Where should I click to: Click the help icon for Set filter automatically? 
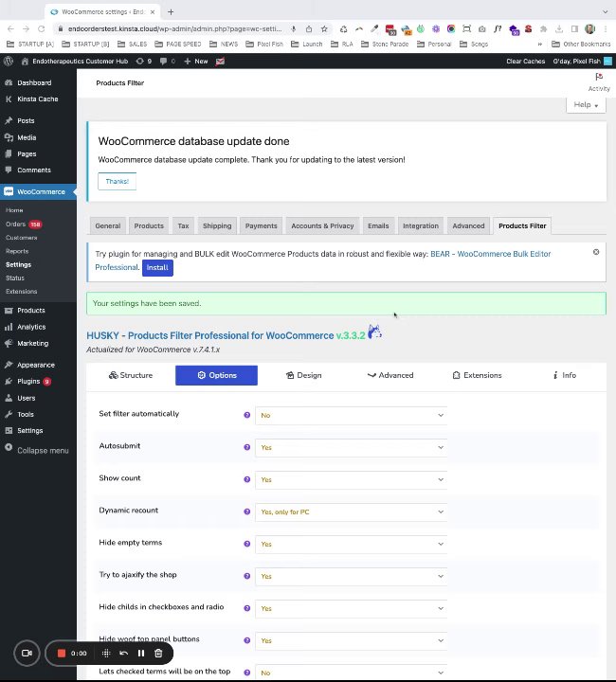pyautogui.click(x=247, y=415)
